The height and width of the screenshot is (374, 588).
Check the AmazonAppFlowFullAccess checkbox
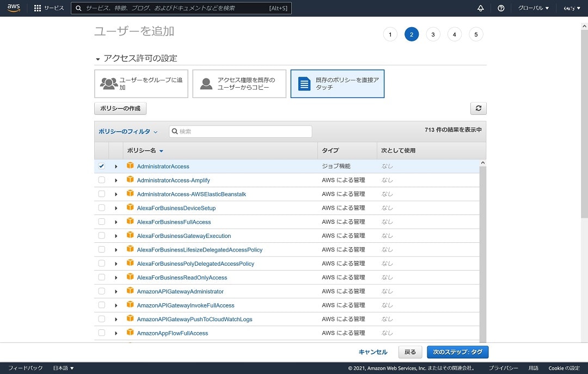[x=102, y=333]
